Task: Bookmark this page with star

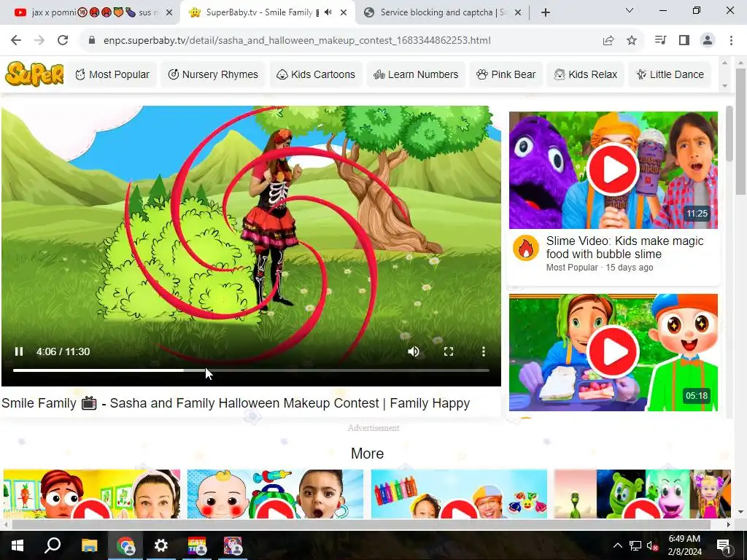Action: (632, 41)
